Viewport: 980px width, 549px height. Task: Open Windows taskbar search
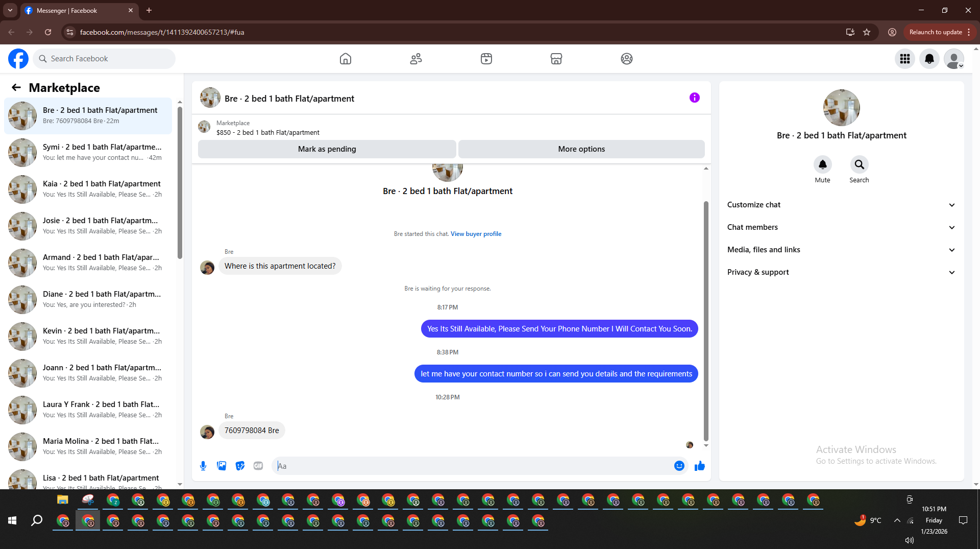[37, 520]
